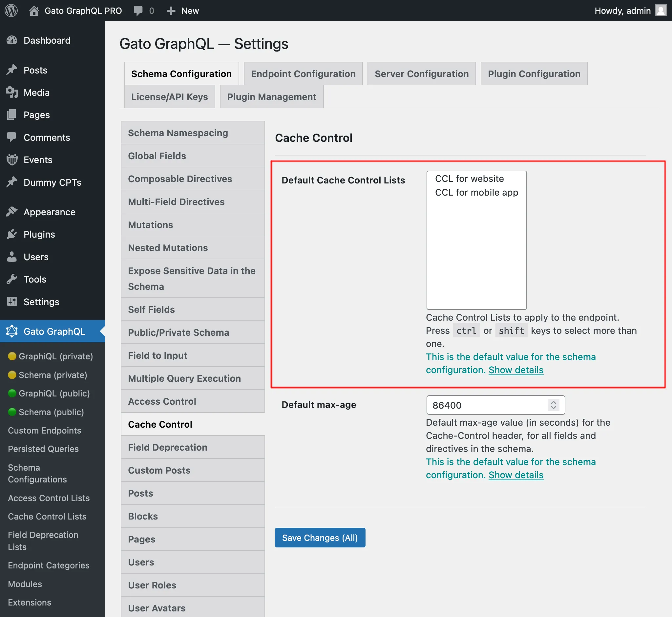Click the Comments bubble icon in sidebar

[12, 137]
